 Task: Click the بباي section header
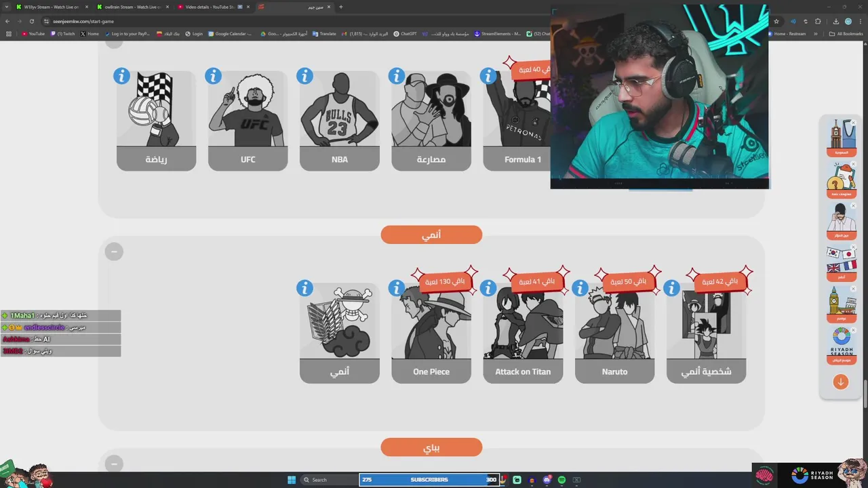pyautogui.click(x=431, y=447)
